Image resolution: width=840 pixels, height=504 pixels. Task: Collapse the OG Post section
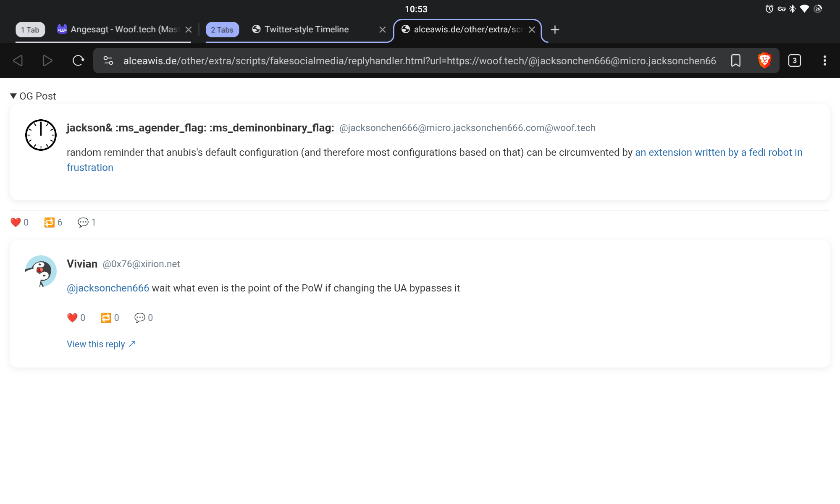pos(33,96)
